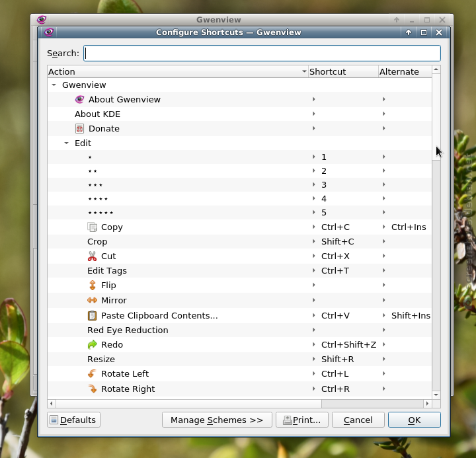Viewport: 476px width, 458px height.
Task: Click the Print... button
Action: (301, 420)
